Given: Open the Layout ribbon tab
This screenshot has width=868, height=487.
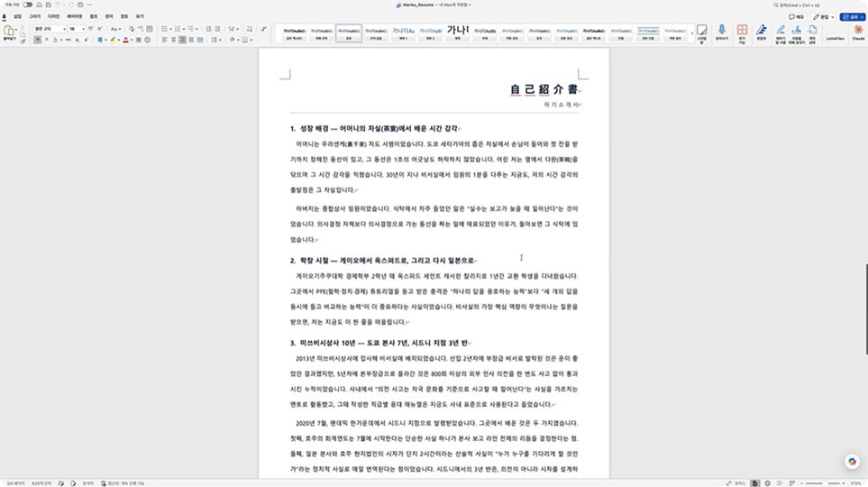Looking at the screenshot, I should point(74,16).
